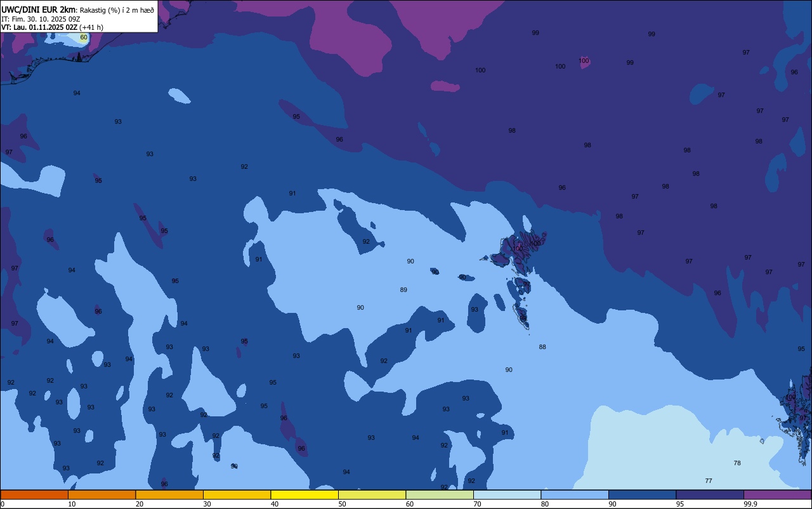Click the dark indigo 95–99.9 legend swatch

click(710, 494)
